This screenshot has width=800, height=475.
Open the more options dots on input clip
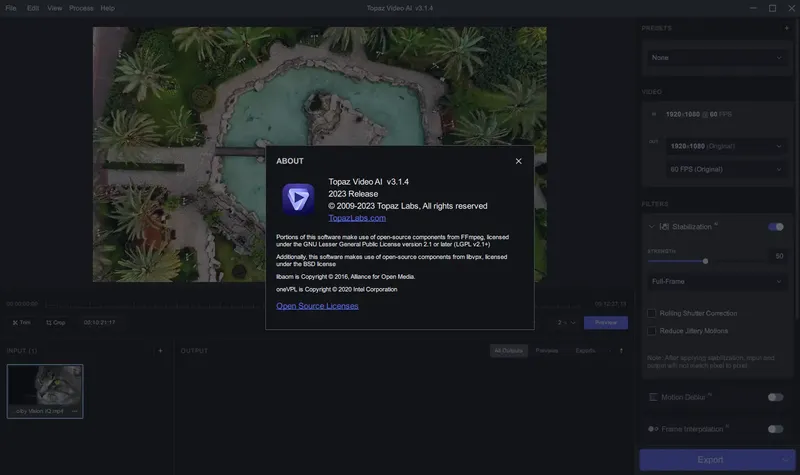pyautogui.click(x=75, y=411)
